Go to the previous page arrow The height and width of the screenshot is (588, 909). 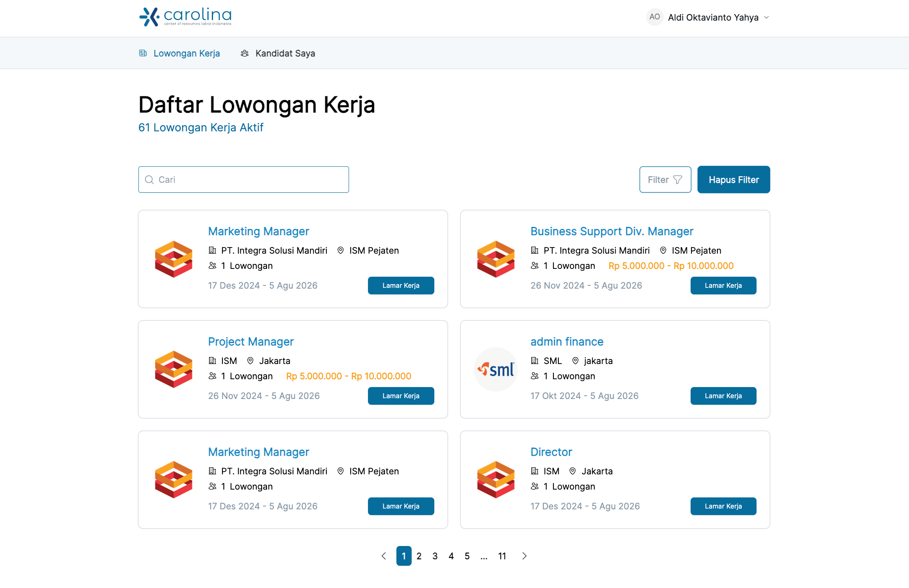pyautogui.click(x=384, y=556)
